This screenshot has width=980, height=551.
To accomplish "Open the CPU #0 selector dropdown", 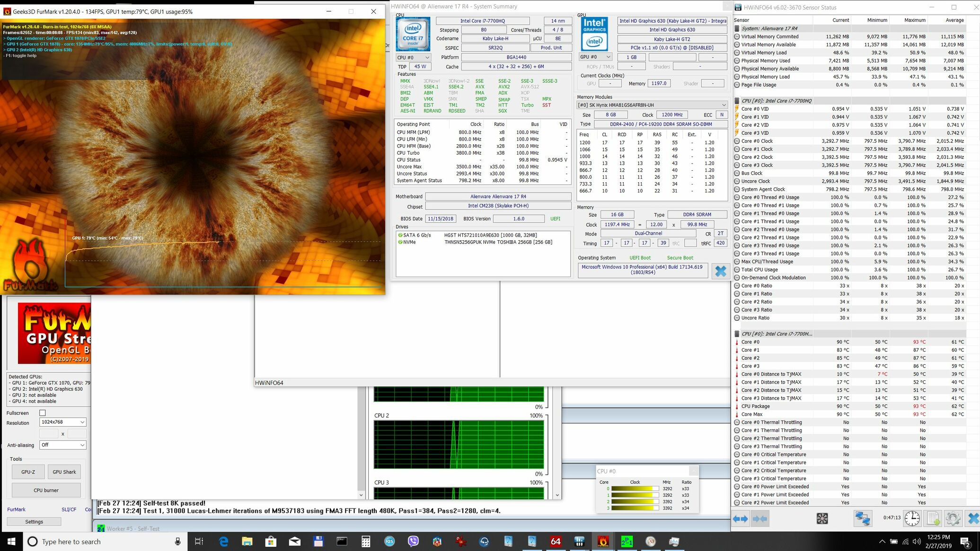I will (413, 57).
